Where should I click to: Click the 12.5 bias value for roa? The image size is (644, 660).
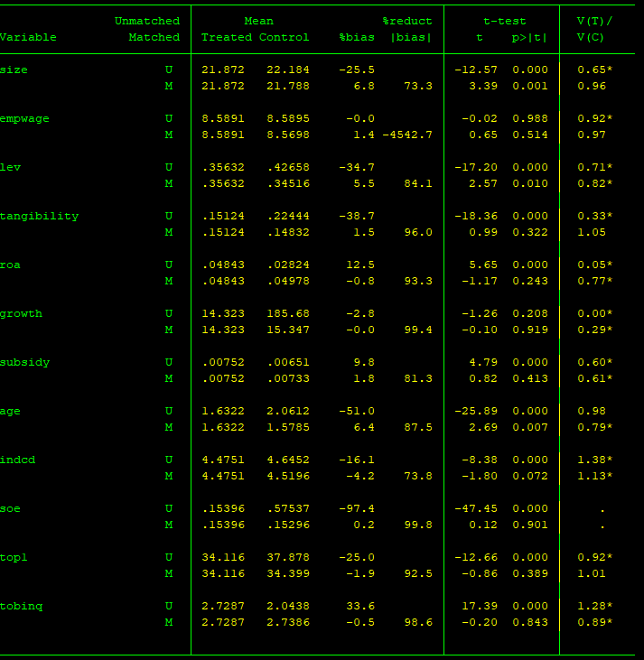point(360,265)
